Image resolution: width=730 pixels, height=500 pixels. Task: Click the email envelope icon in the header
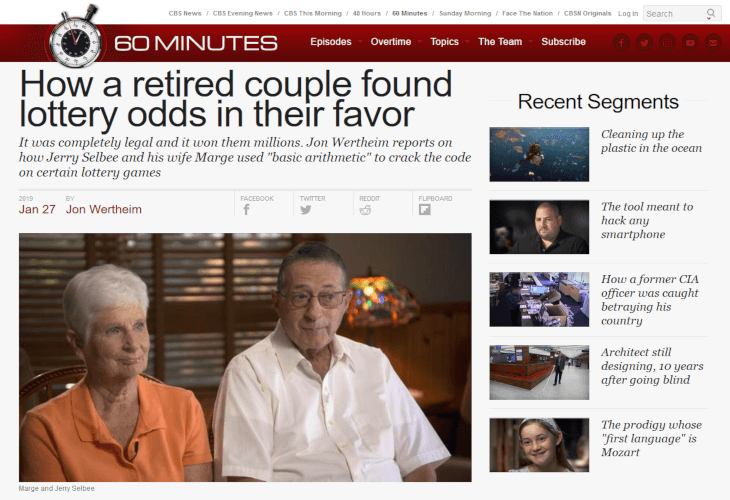713,43
